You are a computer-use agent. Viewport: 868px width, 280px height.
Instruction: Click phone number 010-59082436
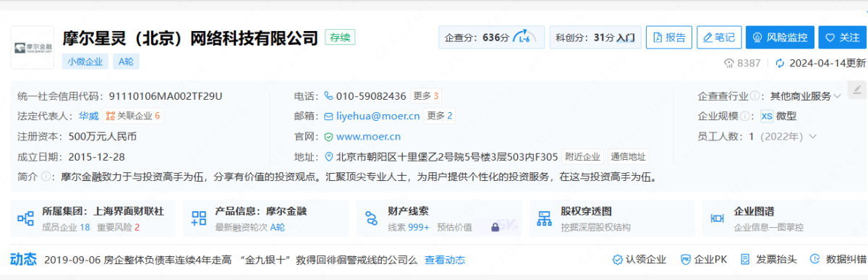click(x=371, y=96)
